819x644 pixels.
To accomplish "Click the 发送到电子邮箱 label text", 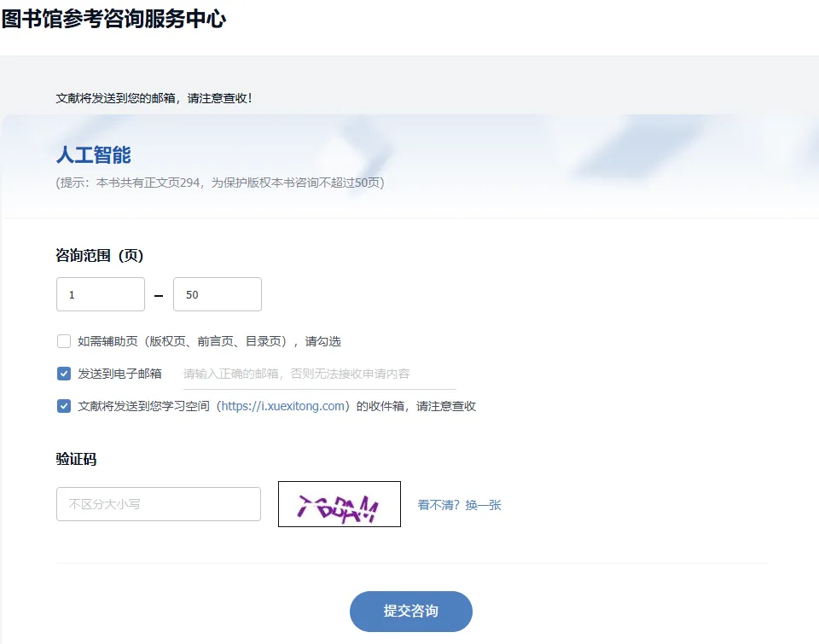I will coord(119,374).
